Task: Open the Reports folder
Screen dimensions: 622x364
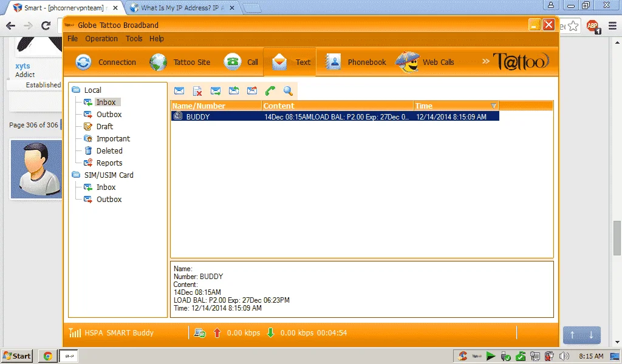Action: coord(109,163)
